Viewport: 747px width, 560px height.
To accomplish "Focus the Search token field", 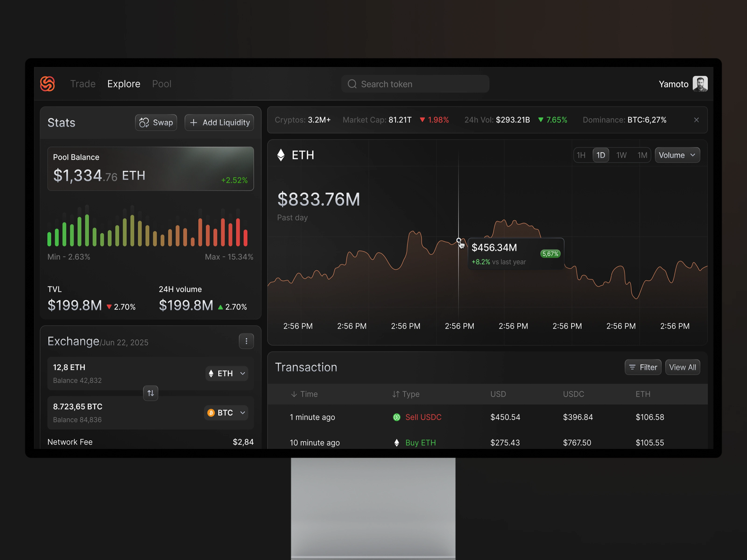I will click(x=415, y=84).
